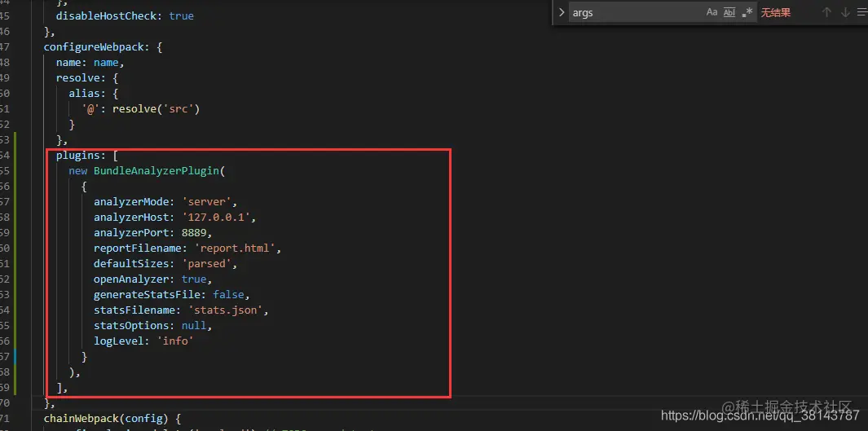This screenshot has width=868, height=431.
Task: Click the 'stats.json' string
Action: coord(225,310)
